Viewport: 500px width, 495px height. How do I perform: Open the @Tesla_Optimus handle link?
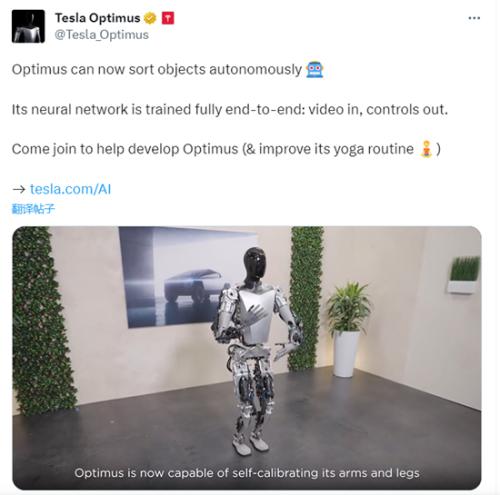tap(102, 35)
